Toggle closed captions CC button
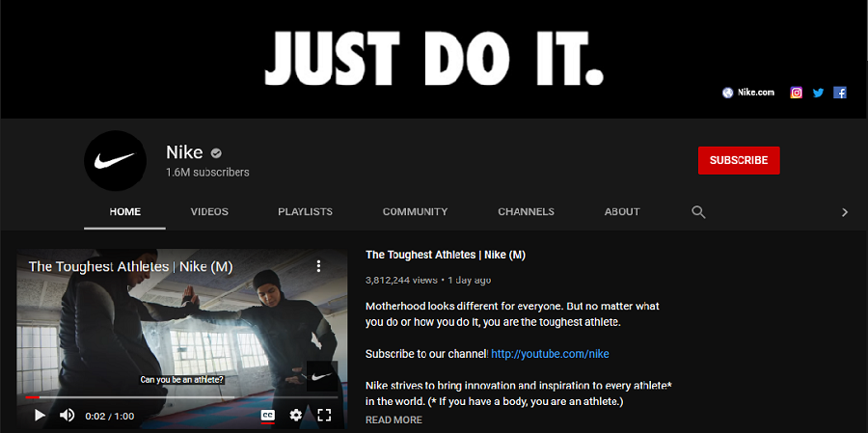The width and height of the screenshot is (868, 433). pyautogui.click(x=268, y=416)
